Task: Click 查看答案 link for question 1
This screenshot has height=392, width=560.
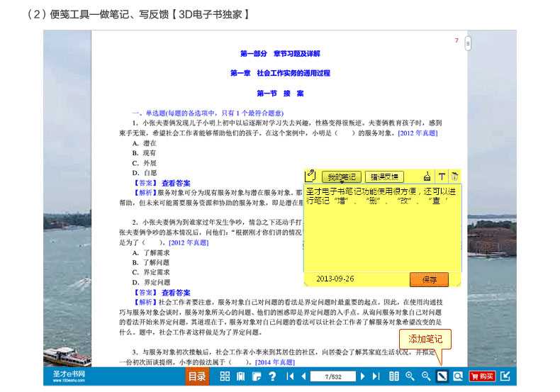Action: [176, 182]
